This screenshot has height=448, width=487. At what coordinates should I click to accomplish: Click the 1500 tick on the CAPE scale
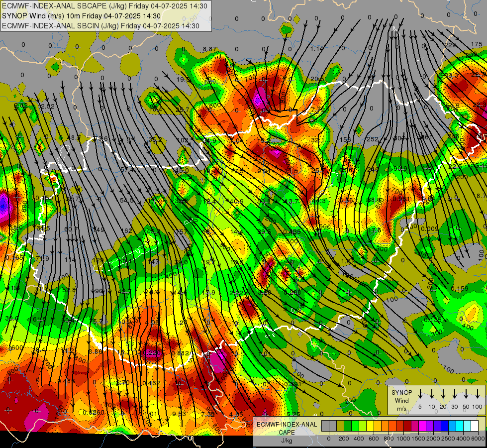click(418, 439)
